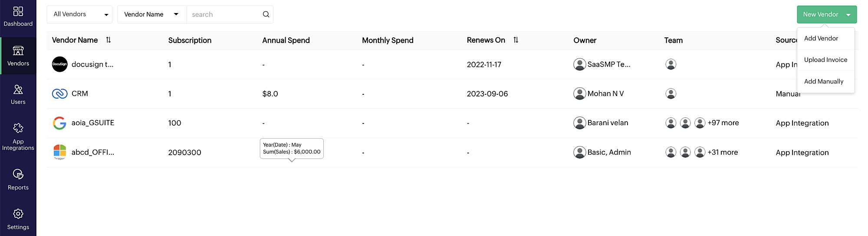
Task: Open the Dashboard sidebar icon
Action: (18, 11)
